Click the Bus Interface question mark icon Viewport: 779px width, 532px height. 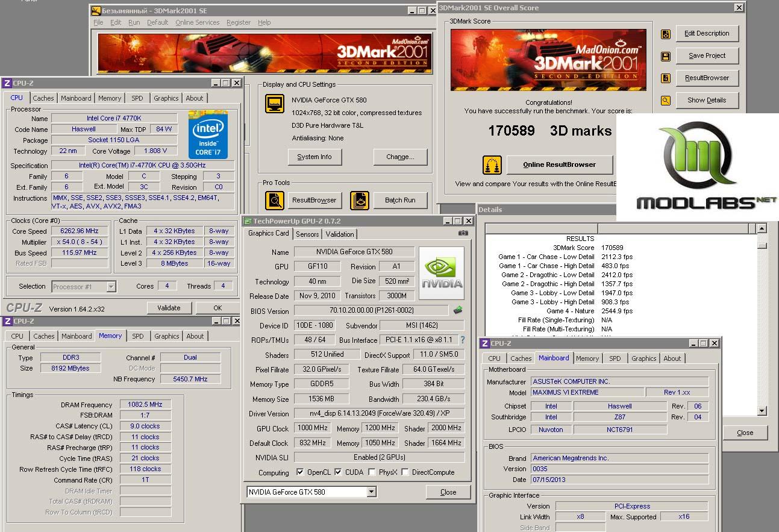pos(463,340)
